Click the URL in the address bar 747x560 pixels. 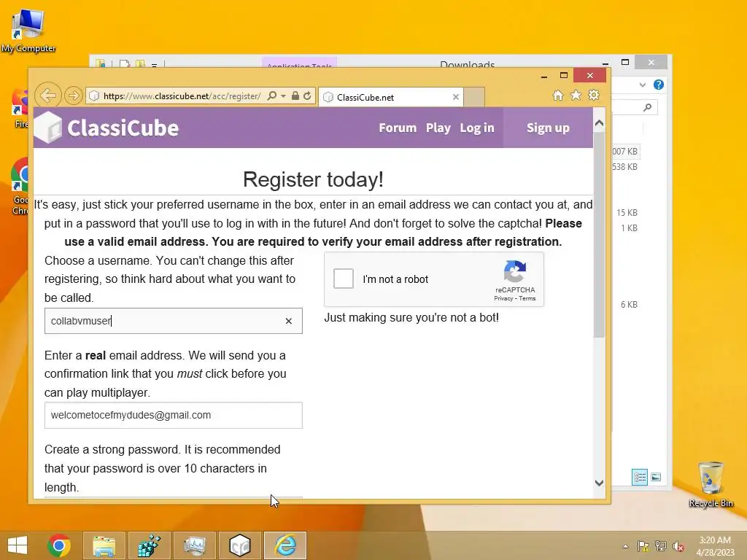tap(182, 96)
